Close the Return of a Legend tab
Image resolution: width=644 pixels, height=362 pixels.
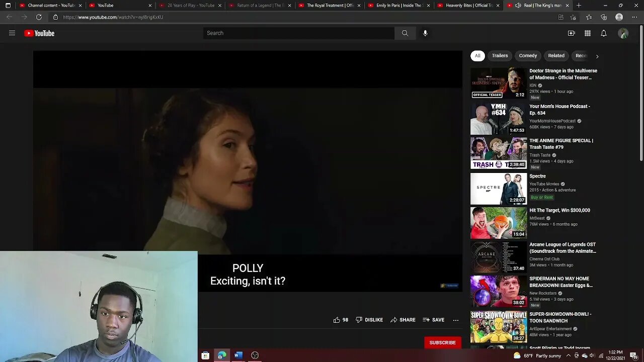289,6
